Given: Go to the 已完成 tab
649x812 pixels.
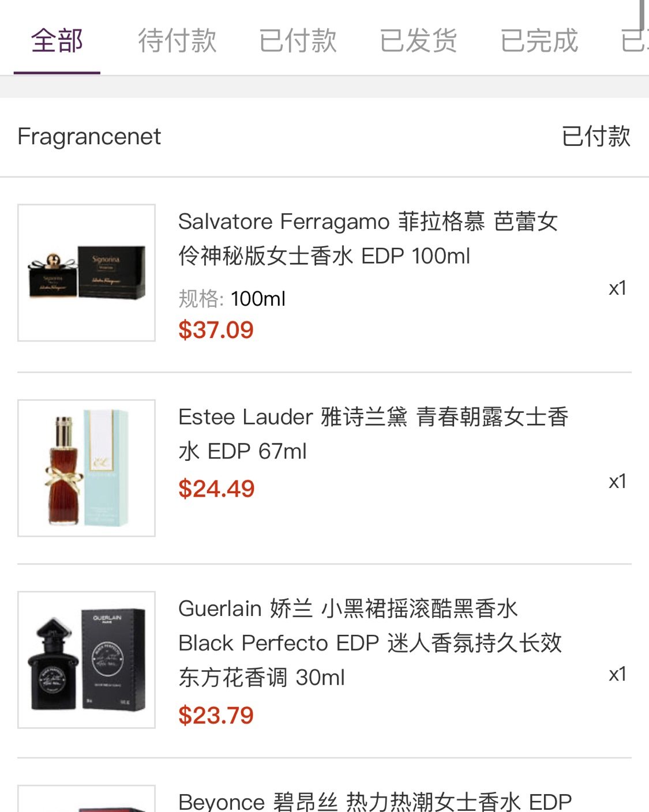Looking at the screenshot, I should 539,40.
